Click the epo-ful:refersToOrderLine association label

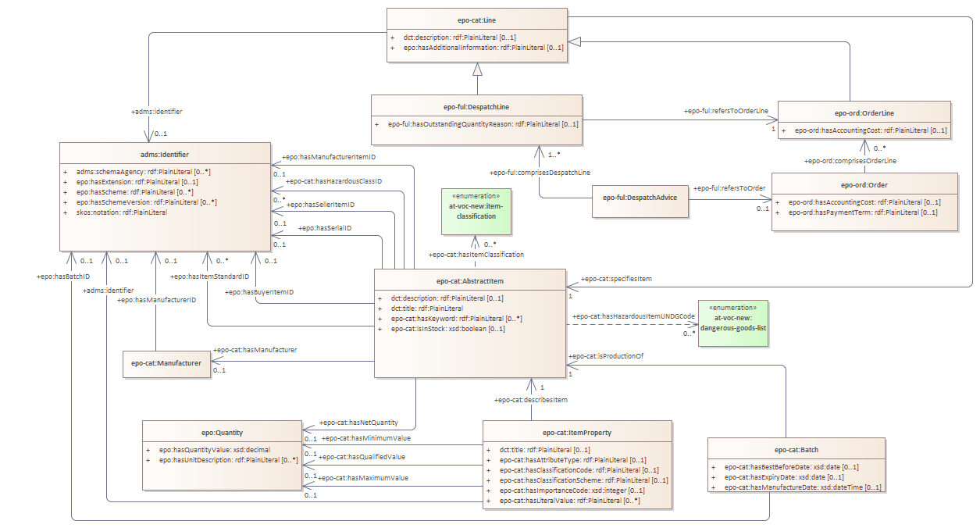(725, 112)
